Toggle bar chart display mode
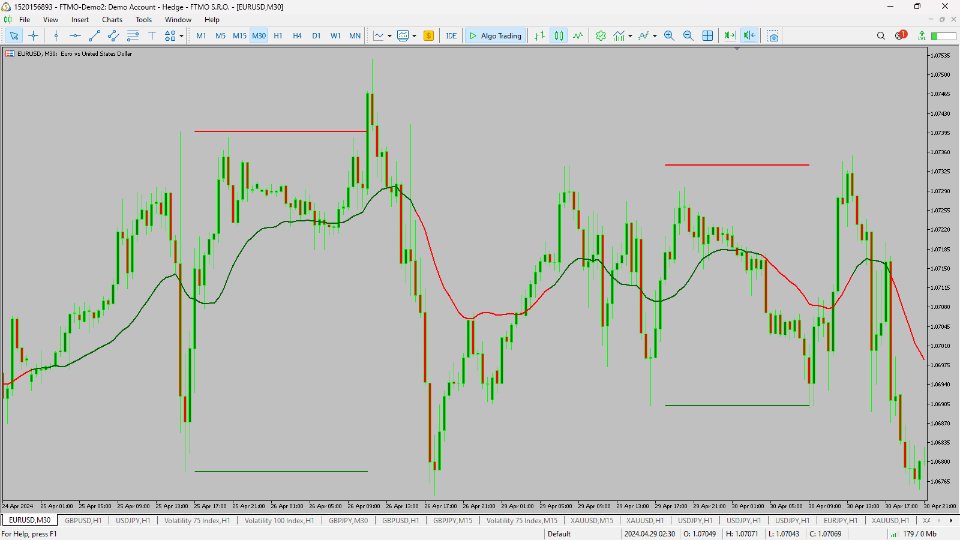This screenshot has height=540, width=960. click(x=539, y=36)
